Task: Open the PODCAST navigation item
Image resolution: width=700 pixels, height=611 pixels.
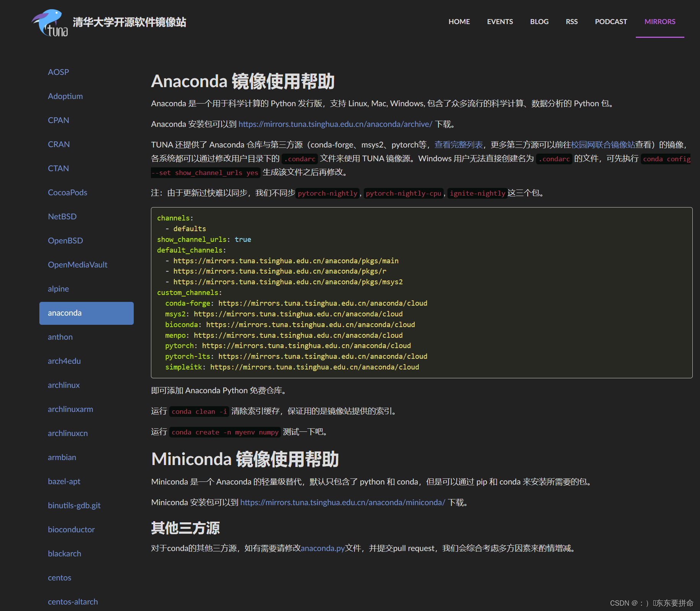Action: (611, 22)
